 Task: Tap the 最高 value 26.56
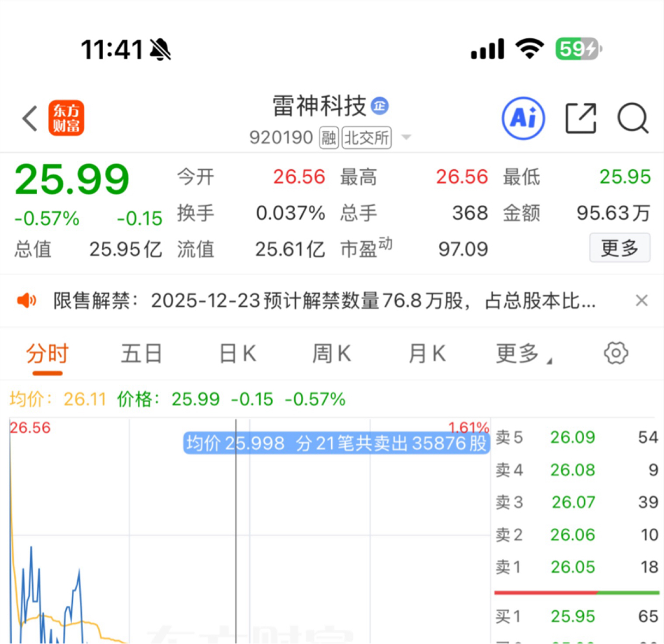(462, 177)
